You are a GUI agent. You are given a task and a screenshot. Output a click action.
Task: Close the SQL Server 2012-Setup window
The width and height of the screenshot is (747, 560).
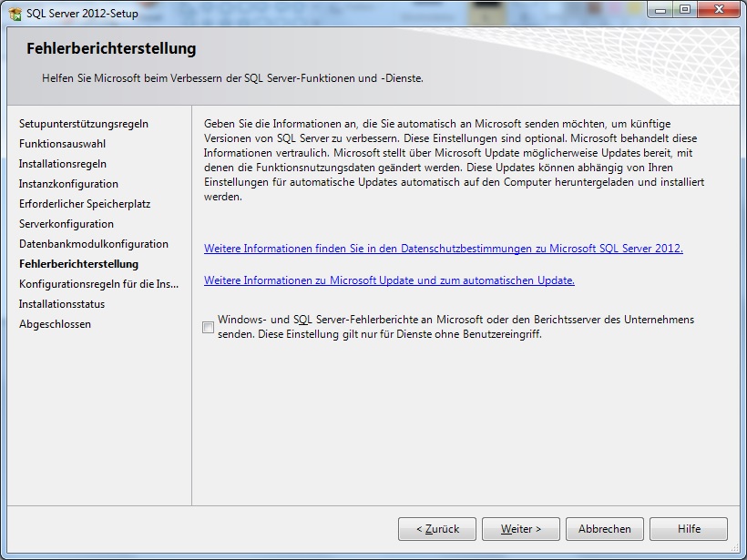[x=719, y=9]
